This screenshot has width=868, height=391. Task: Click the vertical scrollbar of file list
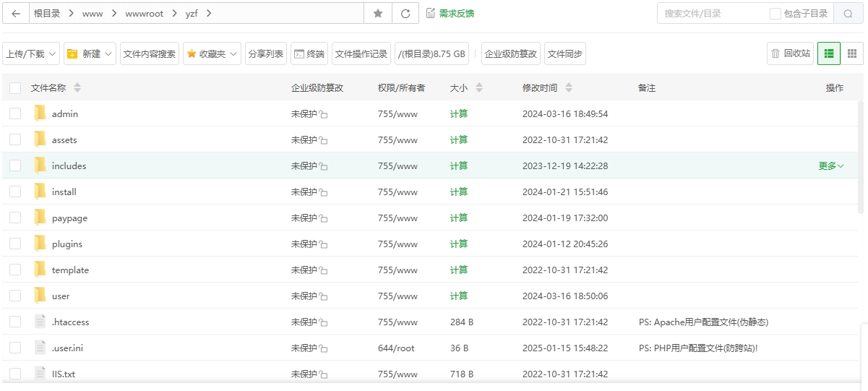tap(860, 159)
